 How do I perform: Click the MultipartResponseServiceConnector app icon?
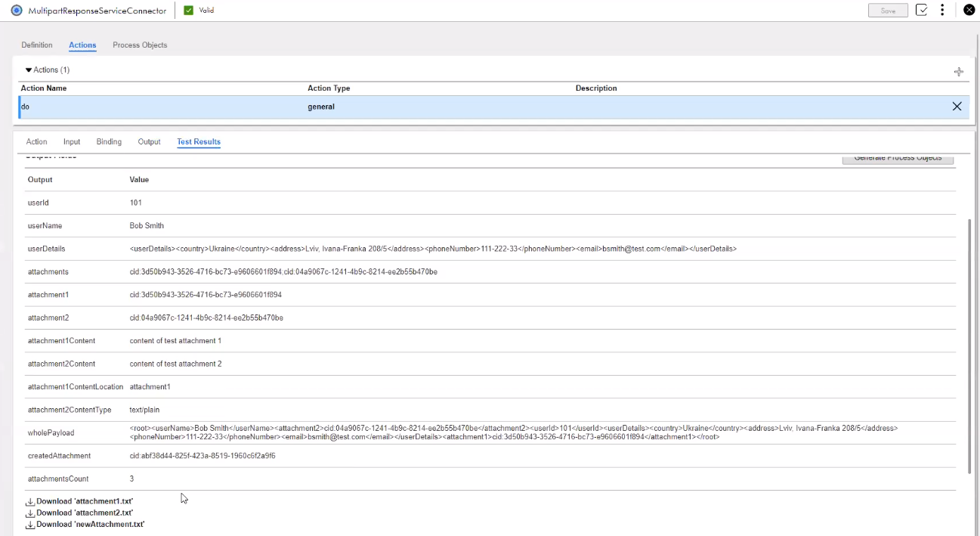17,11
